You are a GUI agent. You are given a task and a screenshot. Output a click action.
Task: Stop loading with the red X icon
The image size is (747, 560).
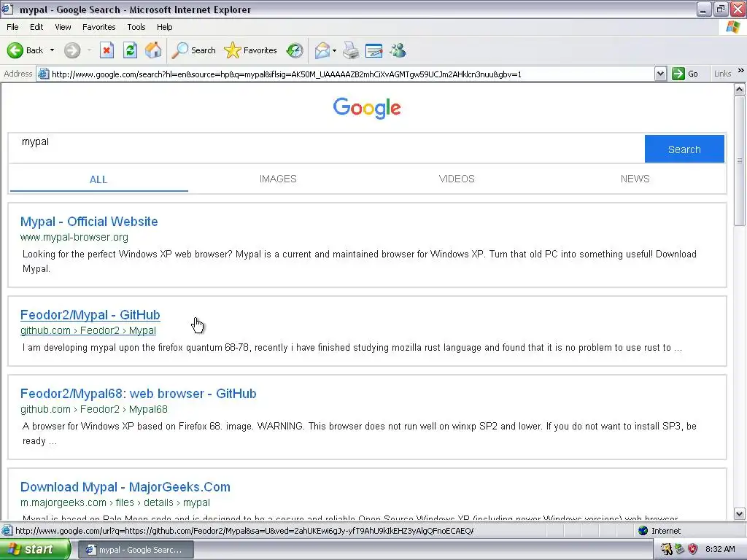point(107,50)
